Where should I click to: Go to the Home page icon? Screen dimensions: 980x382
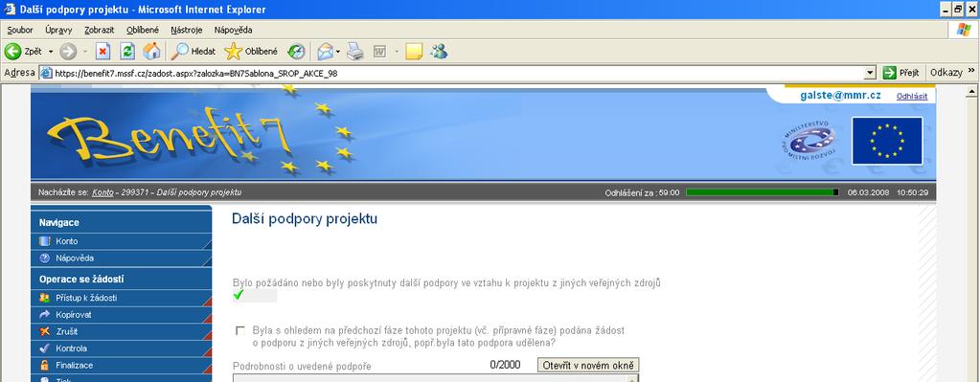click(x=151, y=51)
